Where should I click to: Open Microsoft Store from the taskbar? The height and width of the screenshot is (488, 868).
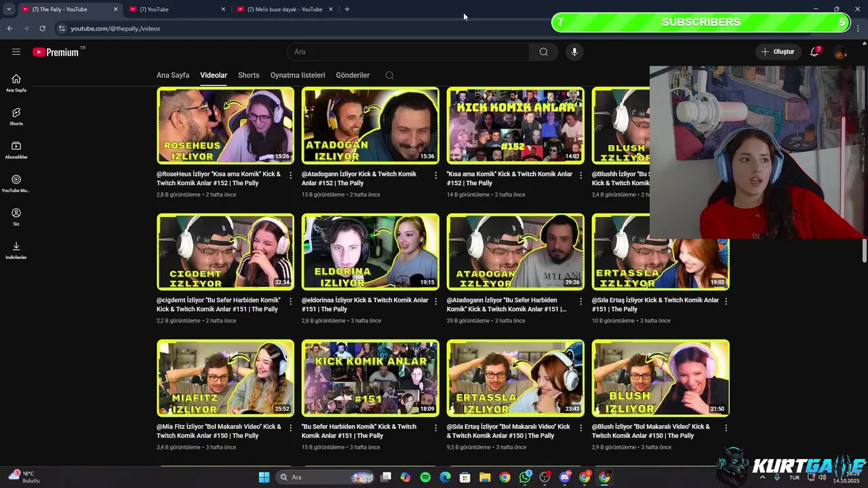[465, 477]
